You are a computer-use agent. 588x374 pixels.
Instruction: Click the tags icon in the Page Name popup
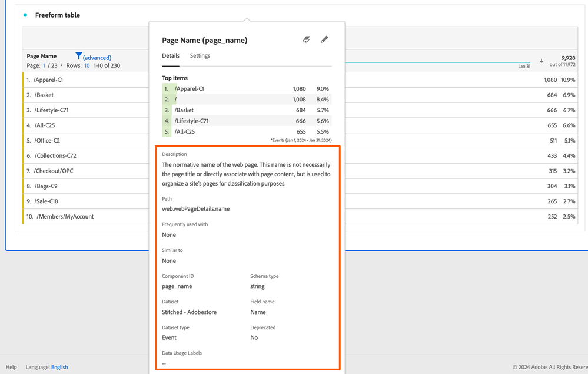307,39
